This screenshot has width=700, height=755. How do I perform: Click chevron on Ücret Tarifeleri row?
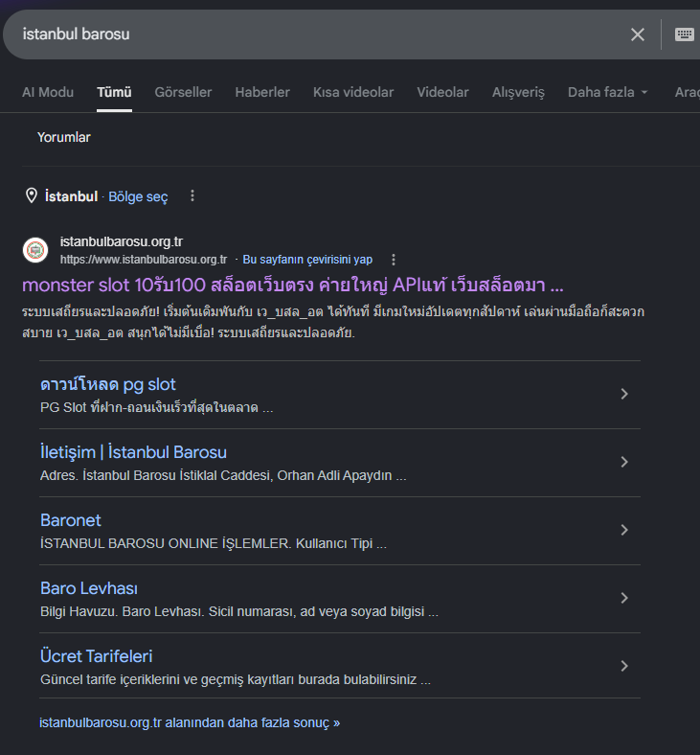coord(624,666)
